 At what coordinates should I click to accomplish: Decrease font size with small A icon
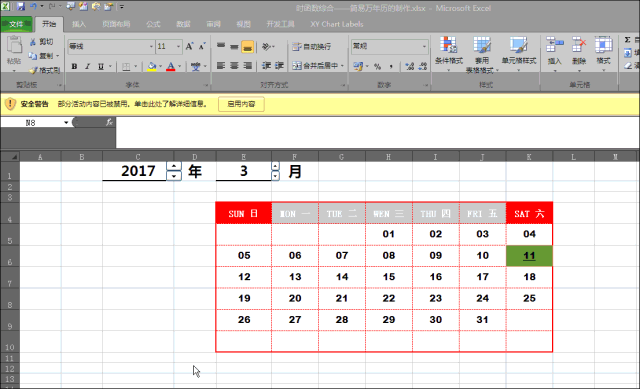202,46
